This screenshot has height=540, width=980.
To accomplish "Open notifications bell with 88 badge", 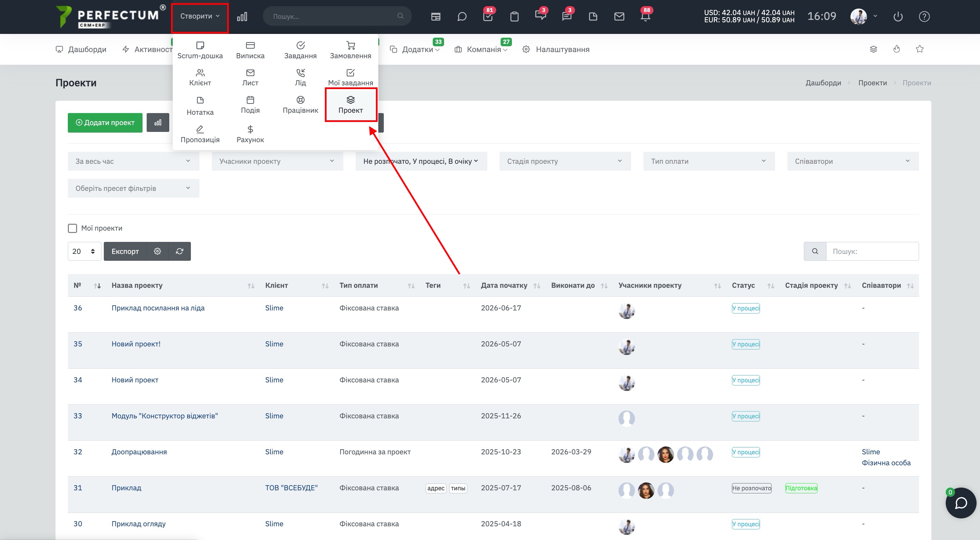I will [x=645, y=16].
